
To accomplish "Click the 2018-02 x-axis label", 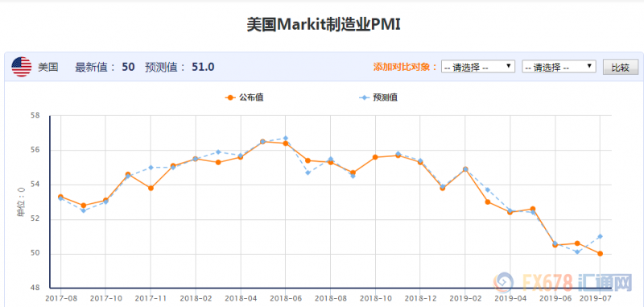I will click(x=196, y=297).
